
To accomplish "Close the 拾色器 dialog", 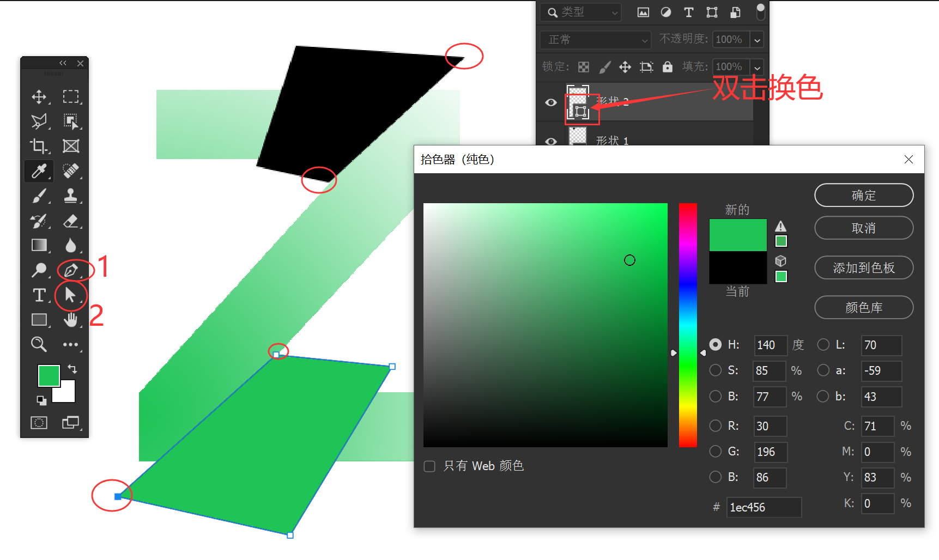I will point(908,159).
